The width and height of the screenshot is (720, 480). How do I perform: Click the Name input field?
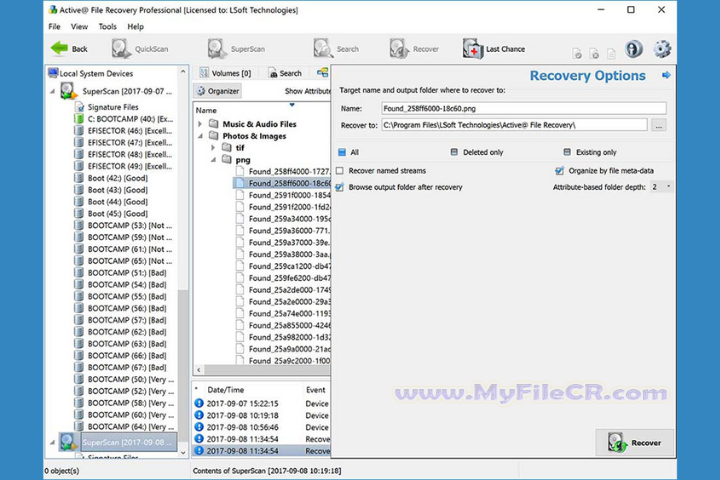[x=523, y=108]
